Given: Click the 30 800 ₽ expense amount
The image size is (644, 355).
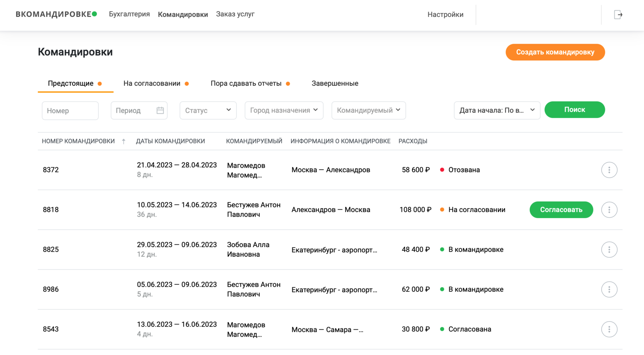Looking at the screenshot, I should click(416, 329).
